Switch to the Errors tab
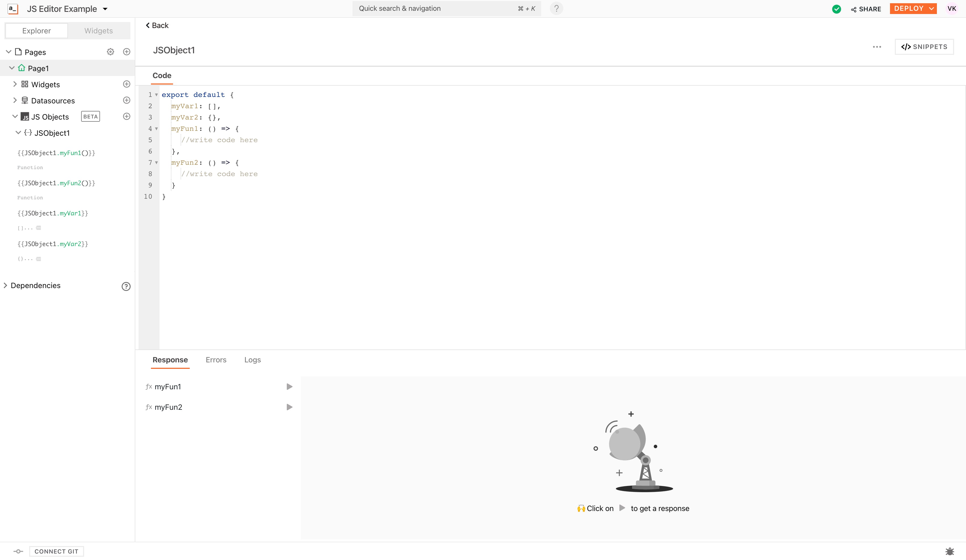This screenshot has height=560, width=966. click(216, 360)
